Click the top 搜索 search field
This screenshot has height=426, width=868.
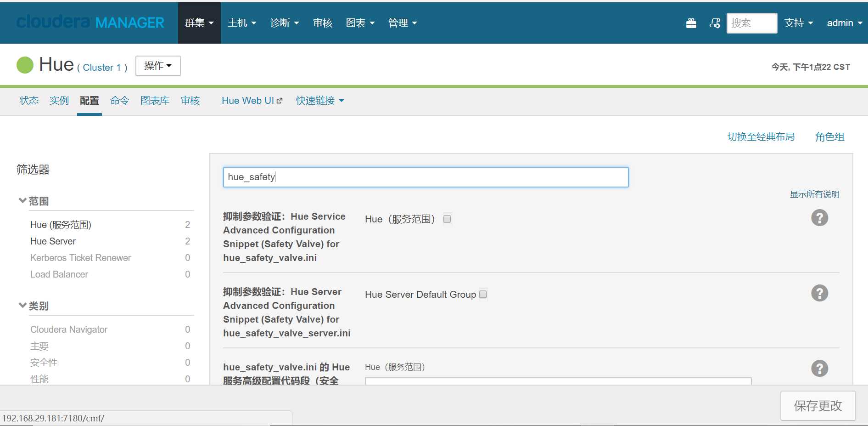click(752, 23)
